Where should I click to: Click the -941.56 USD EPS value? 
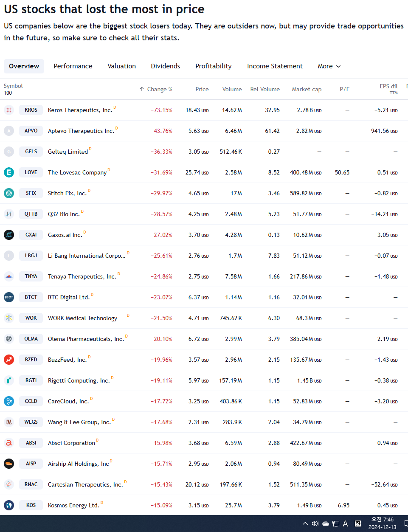[x=383, y=131]
